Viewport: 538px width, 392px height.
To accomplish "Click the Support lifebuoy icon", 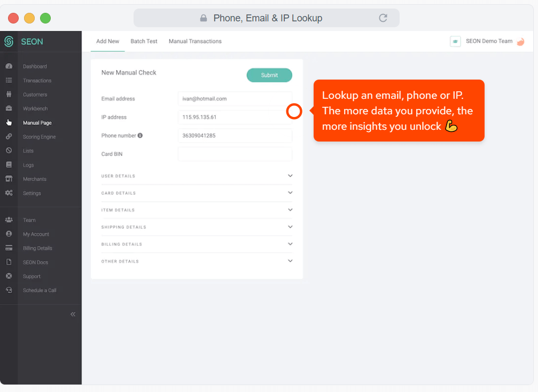I will tap(9, 276).
